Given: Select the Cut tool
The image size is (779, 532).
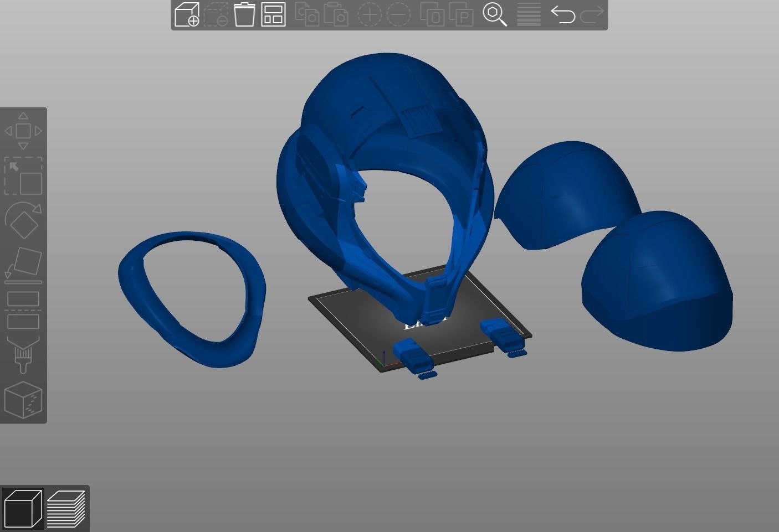Looking at the screenshot, I should coord(23,310).
